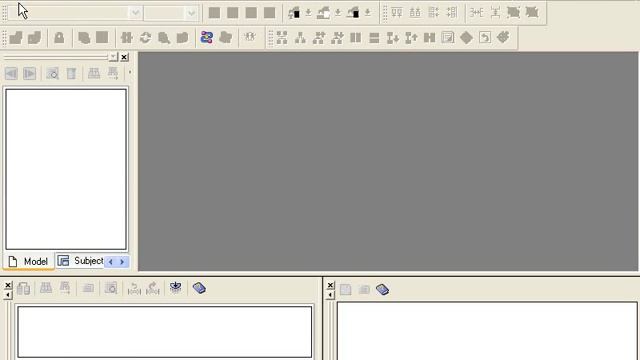Click the two horizontal bars layout icon
Image resolution: width=640 pixels, height=360 pixels.
tap(374, 38)
